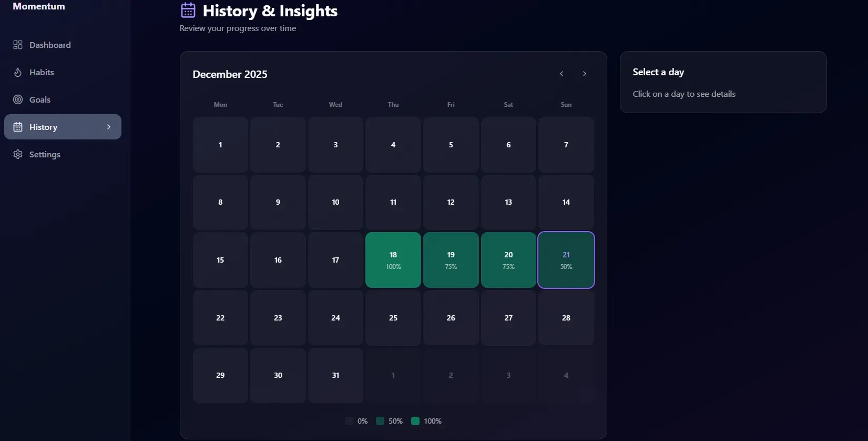Click the 50% legend color swatch
This screenshot has height=441, width=868.
click(x=380, y=421)
